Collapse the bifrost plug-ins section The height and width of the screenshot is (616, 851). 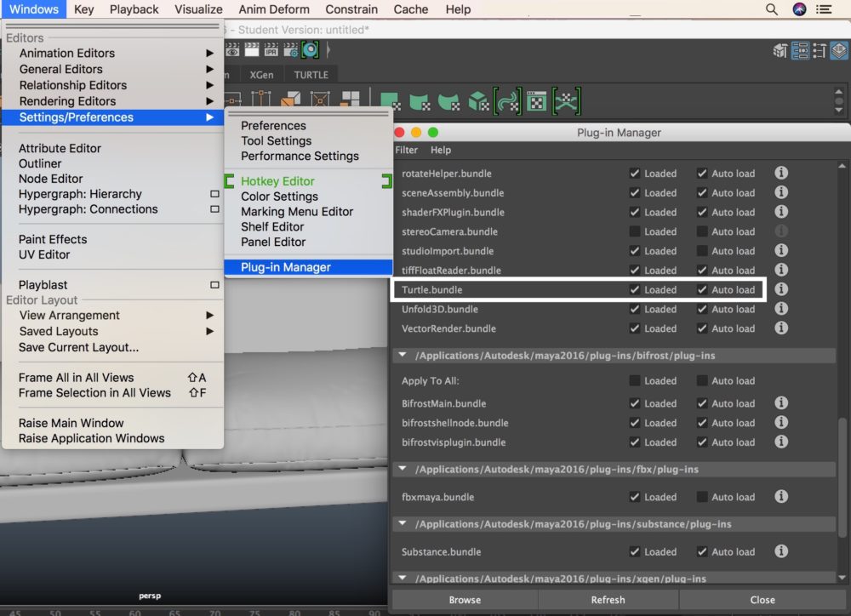tap(403, 355)
